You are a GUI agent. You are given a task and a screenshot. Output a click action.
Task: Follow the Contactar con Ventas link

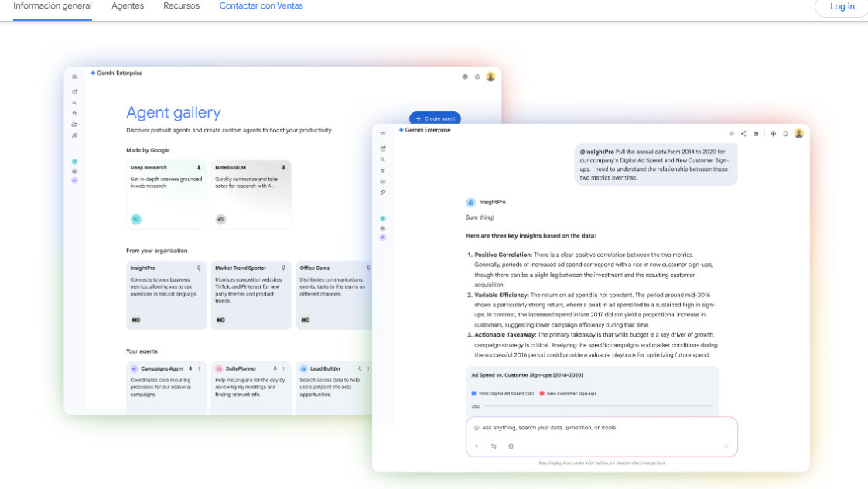(x=261, y=6)
